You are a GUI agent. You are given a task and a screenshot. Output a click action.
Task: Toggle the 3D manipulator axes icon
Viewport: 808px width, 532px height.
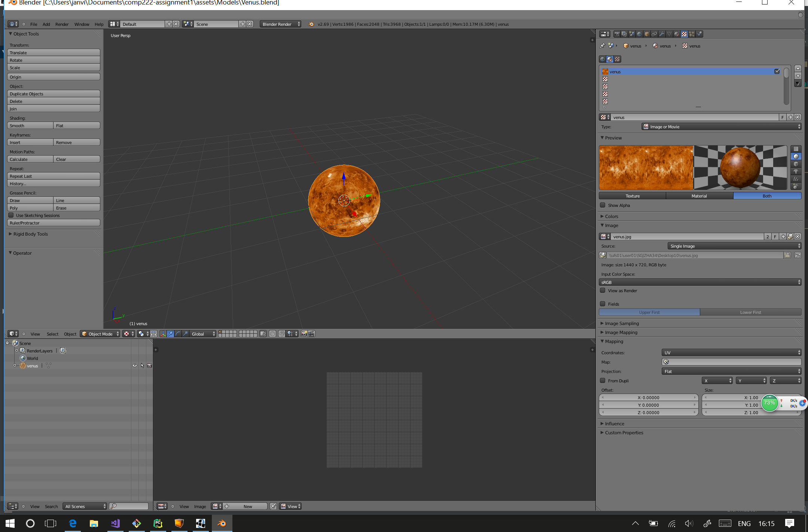163,334
